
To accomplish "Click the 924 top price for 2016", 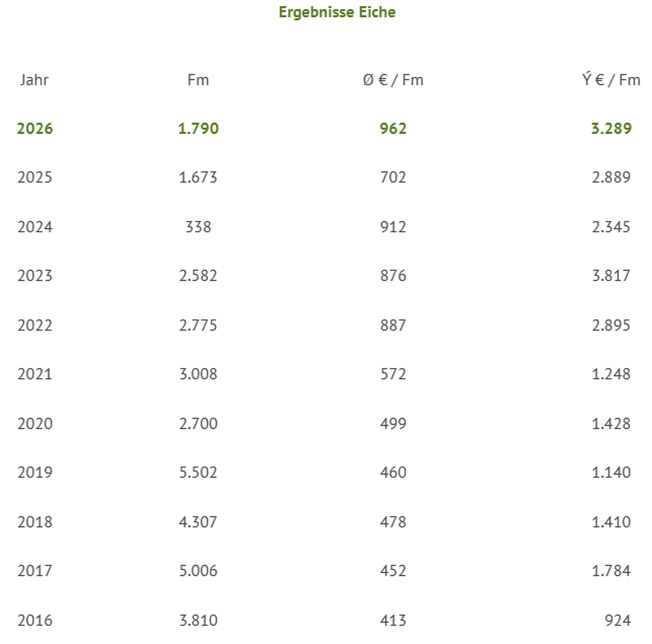I will point(618,620).
